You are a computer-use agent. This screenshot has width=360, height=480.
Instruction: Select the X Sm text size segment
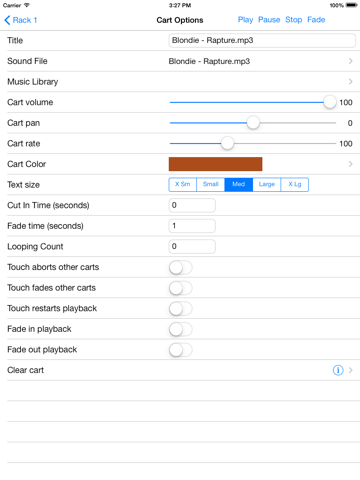(x=183, y=184)
